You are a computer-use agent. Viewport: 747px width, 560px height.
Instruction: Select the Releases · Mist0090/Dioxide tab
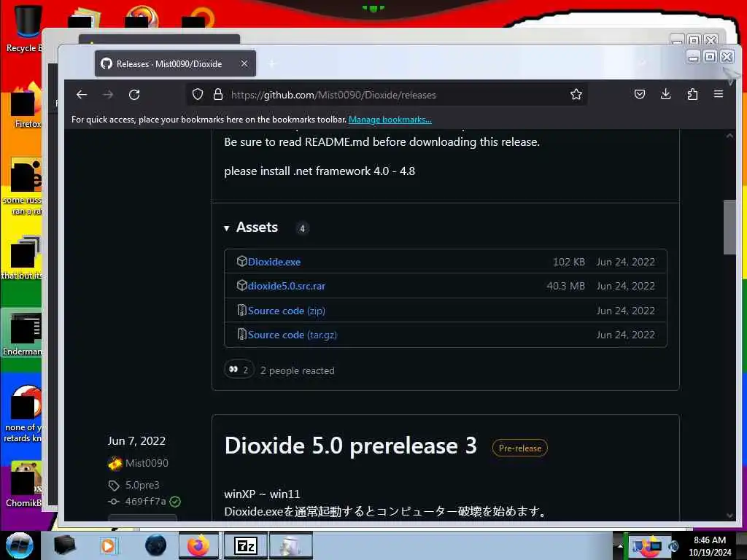click(x=175, y=63)
